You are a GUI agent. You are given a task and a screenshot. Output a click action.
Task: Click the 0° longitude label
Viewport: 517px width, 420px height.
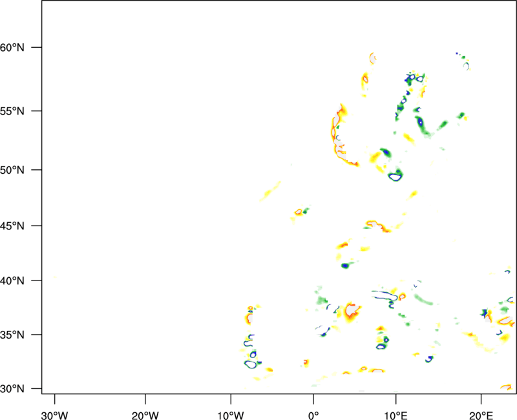(x=313, y=415)
